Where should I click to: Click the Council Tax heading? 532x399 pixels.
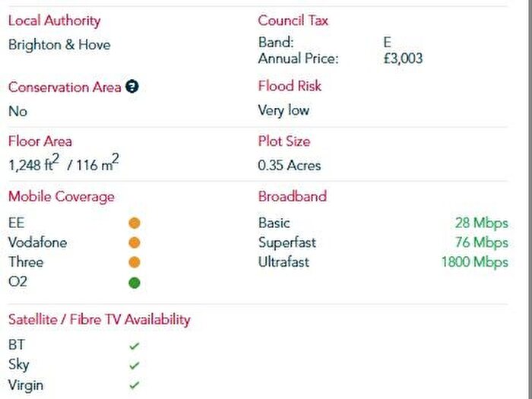click(293, 21)
